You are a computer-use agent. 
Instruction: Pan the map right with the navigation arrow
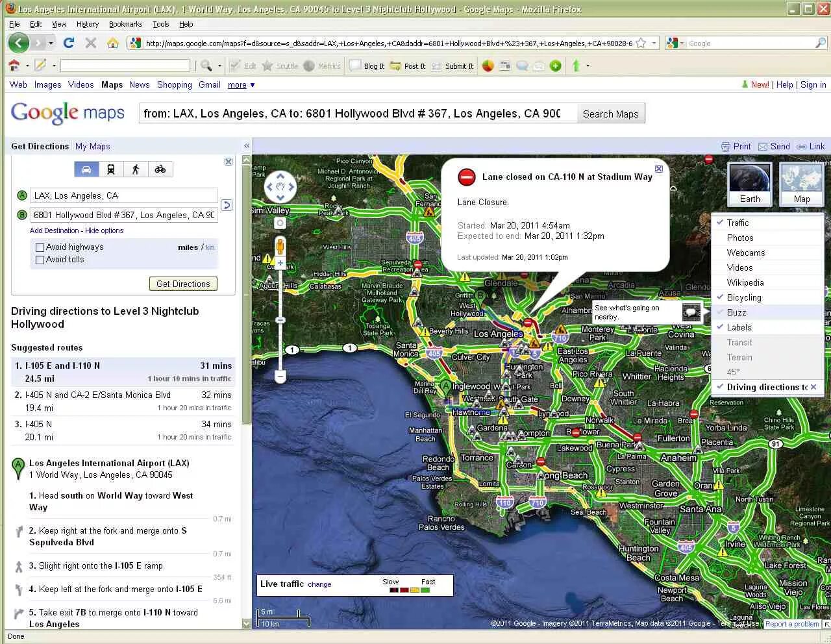pos(292,188)
